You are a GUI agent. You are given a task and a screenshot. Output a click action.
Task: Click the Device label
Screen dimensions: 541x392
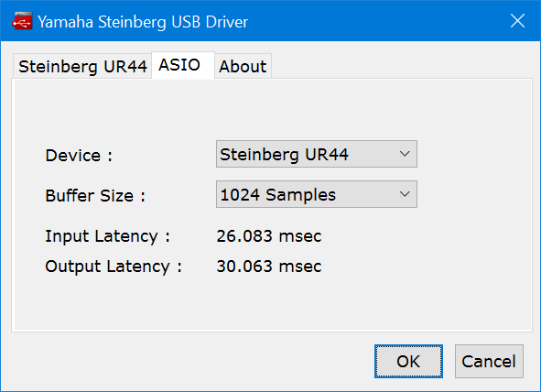point(79,156)
